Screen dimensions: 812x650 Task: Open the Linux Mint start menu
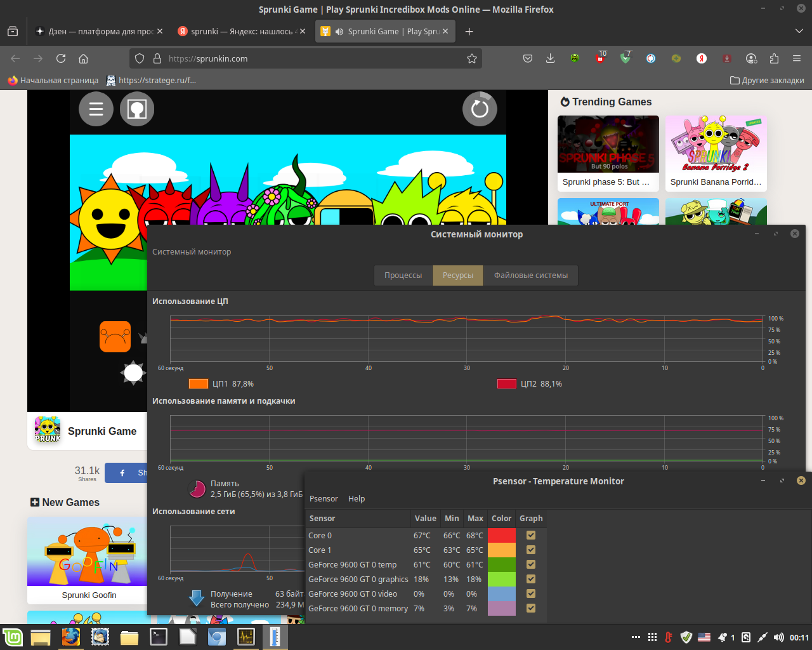pos(13,637)
